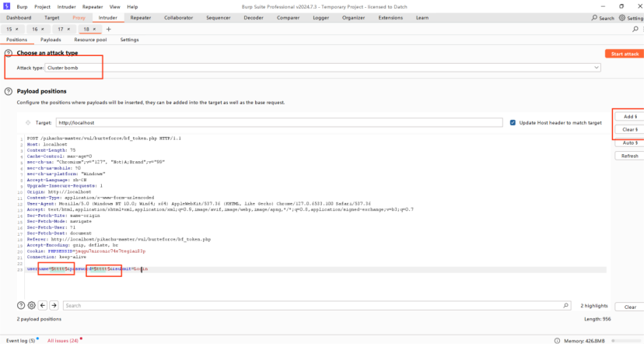Open the Intruder menu
Image resolution: width=644 pixels, height=344 pixels.
pos(66,6)
